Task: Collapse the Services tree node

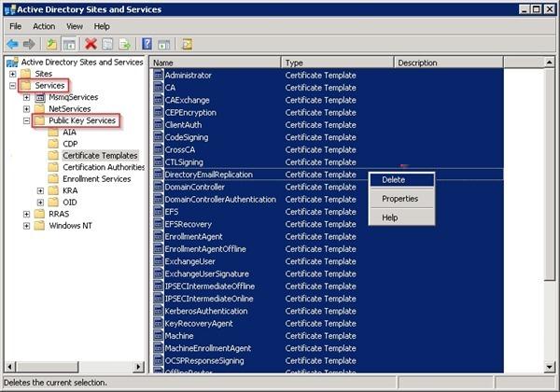Action: click(x=12, y=86)
